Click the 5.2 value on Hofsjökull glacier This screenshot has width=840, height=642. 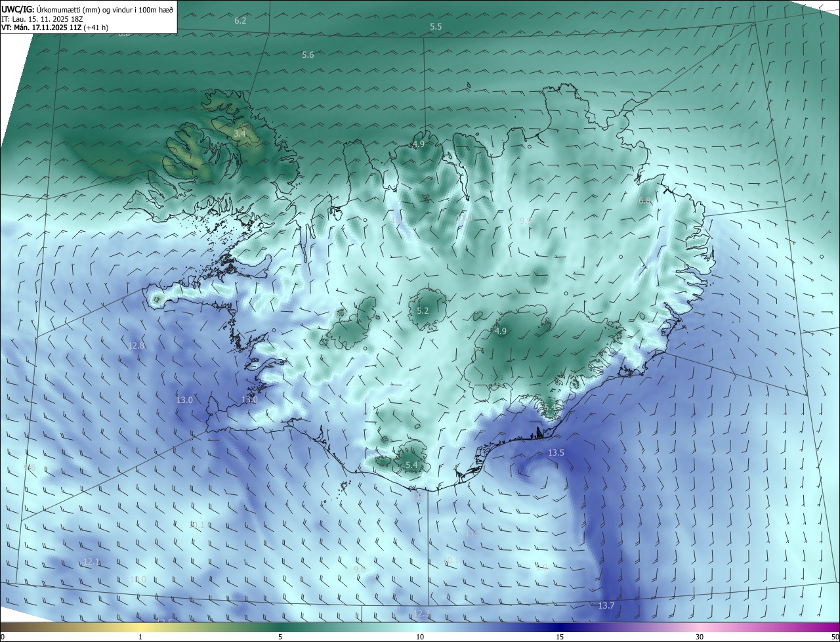click(423, 310)
